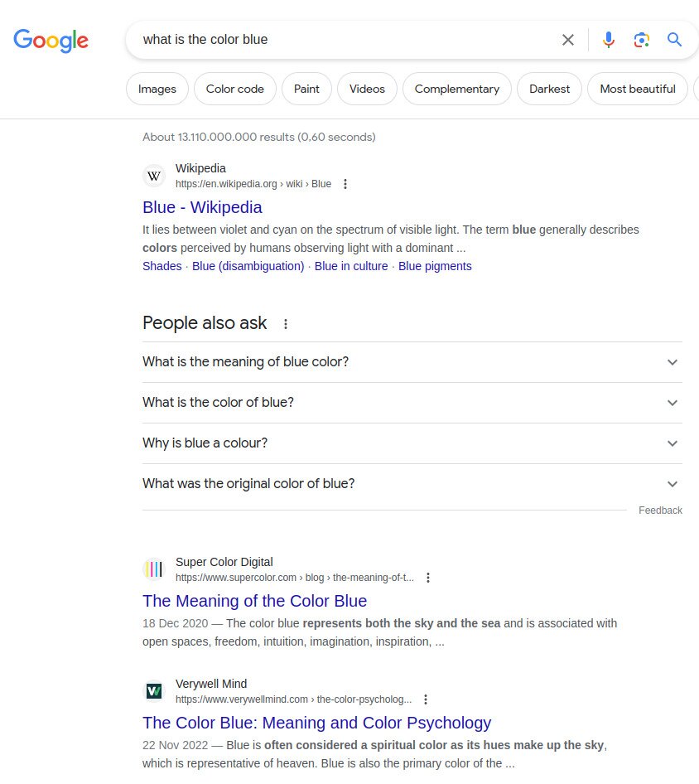
Task: Expand "What is the meaning of blue color?"
Action: [x=412, y=362]
